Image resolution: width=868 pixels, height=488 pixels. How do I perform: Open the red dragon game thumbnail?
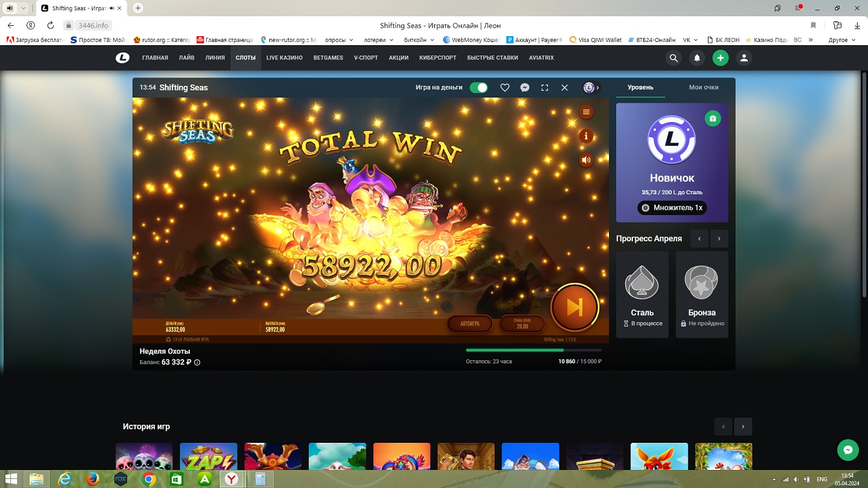273,456
